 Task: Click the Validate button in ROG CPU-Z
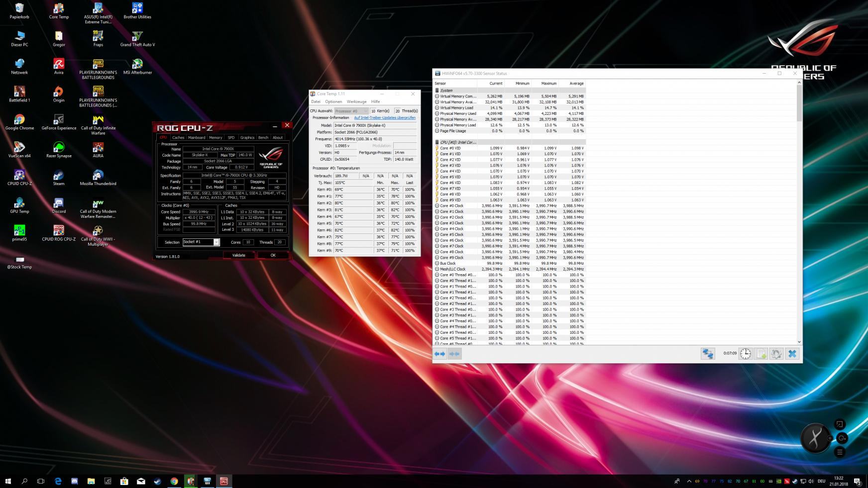[x=239, y=255]
